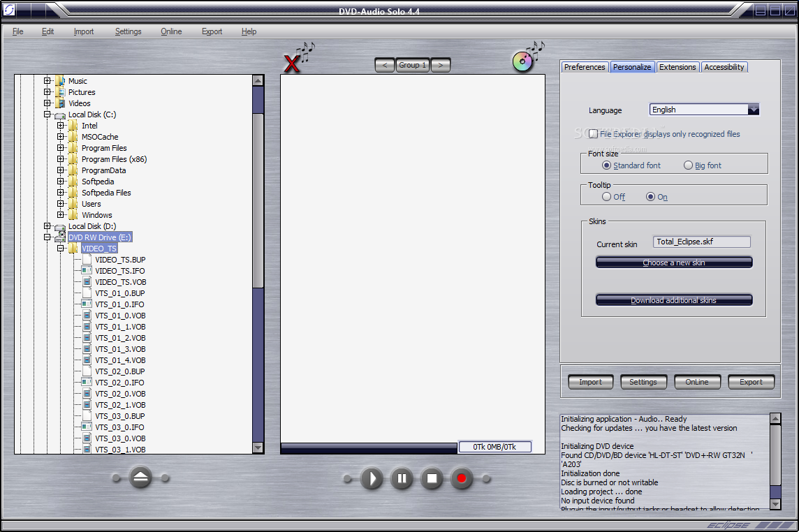Viewport: 799px width, 532px height.
Task: Open the Online menu
Action: [x=171, y=31]
